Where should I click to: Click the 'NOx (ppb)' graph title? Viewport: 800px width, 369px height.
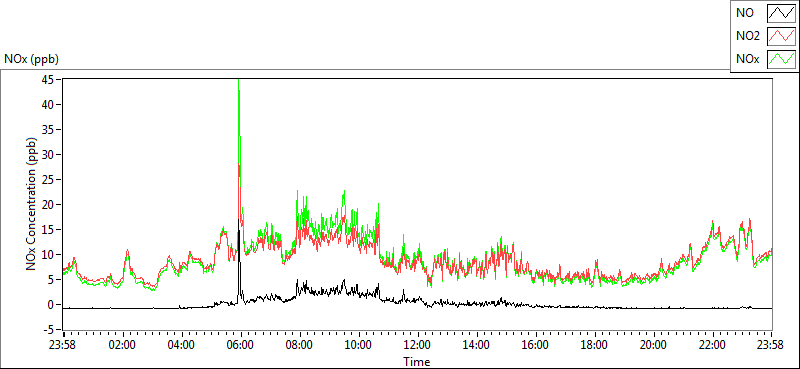pos(32,59)
